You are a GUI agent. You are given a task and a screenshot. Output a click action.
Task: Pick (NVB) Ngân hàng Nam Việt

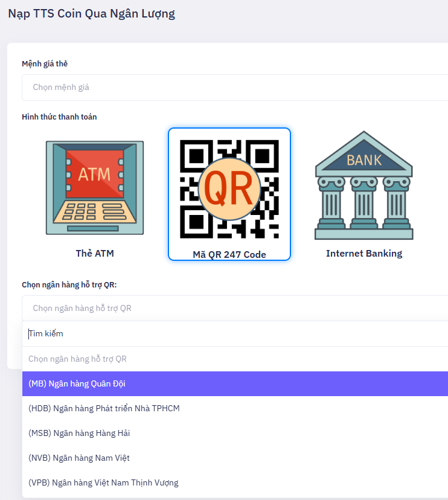click(x=79, y=458)
